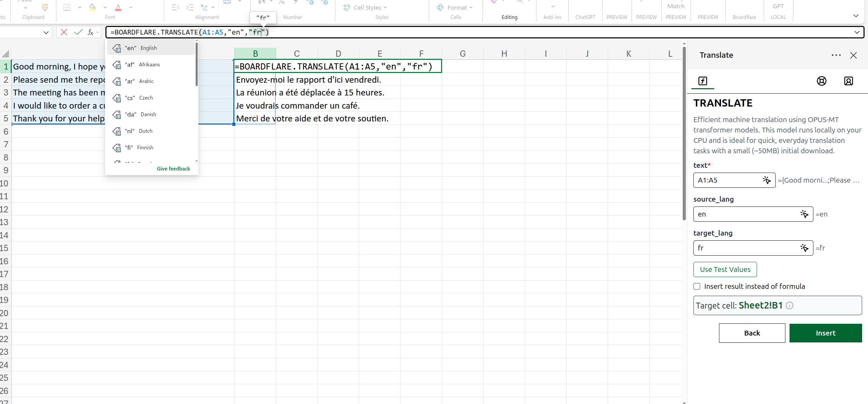This screenshot has width=868, height=404.
Task: Open the Fill Color dropdown arrow
Action: click(x=105, y=7)
